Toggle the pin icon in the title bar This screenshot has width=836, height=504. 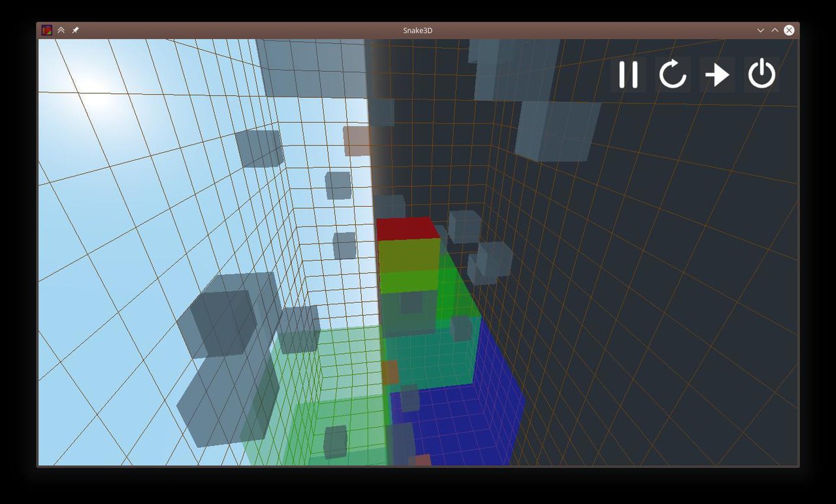click(75, 30)
